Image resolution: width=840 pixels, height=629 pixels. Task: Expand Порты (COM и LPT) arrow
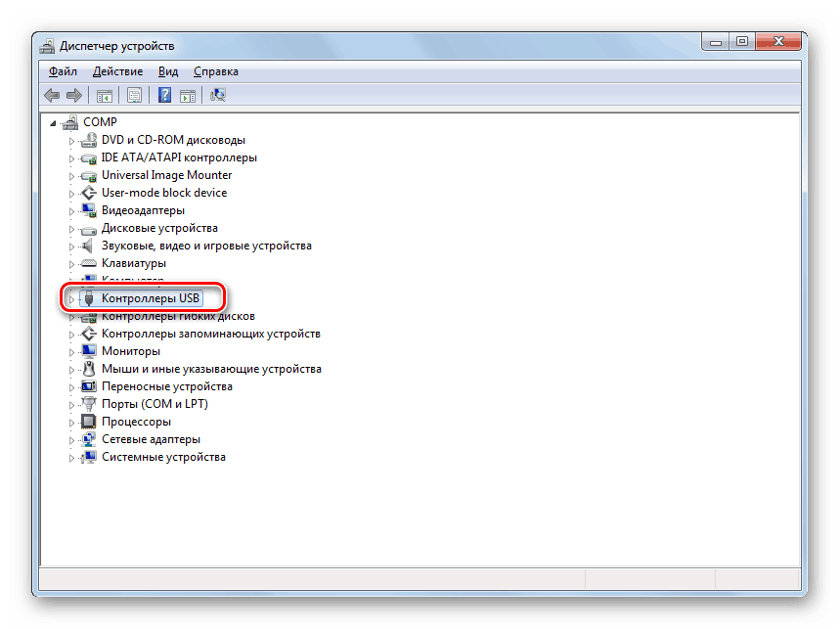tap(71, 405)
